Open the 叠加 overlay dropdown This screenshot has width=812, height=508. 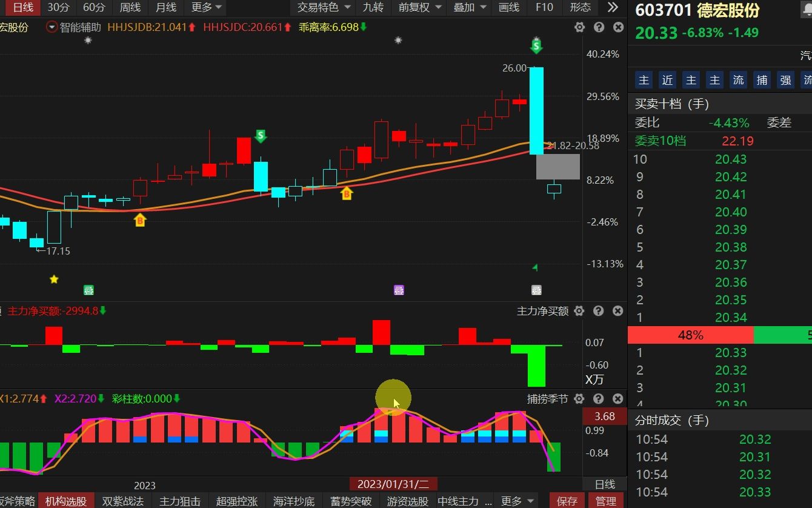pos(470,7)
